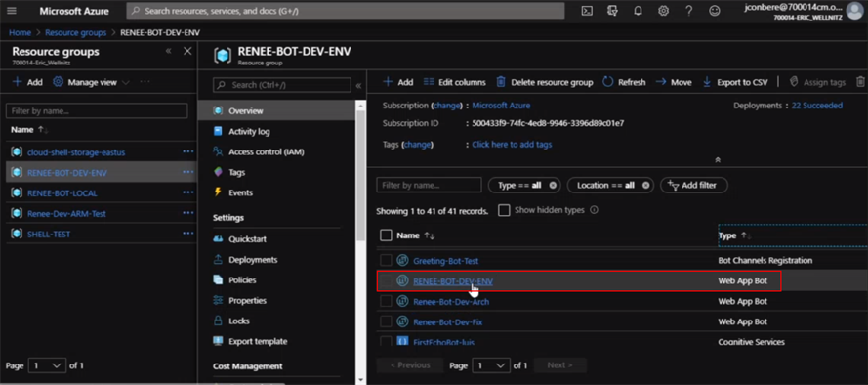
Task: Open the Azure portal hamburger menu
Action: [12, 11]
